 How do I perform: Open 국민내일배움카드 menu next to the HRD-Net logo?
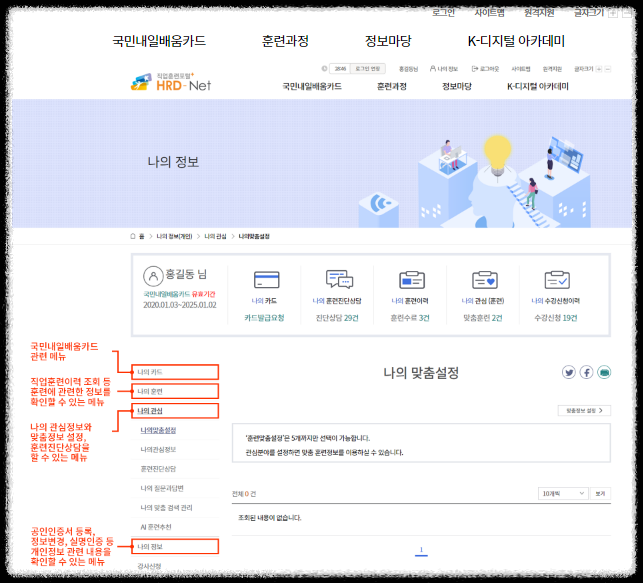312,86
